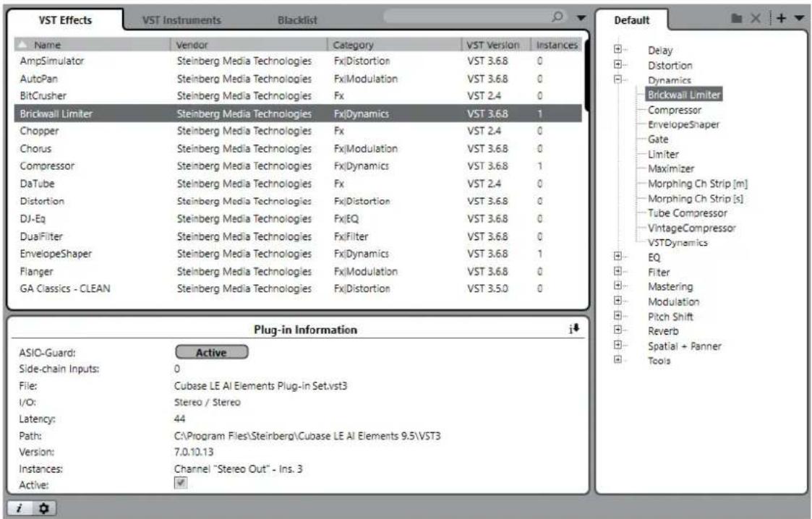This screenshot has height=519, width=812.
Task: Expand the Pitch Shift folder
Action: 617,315
